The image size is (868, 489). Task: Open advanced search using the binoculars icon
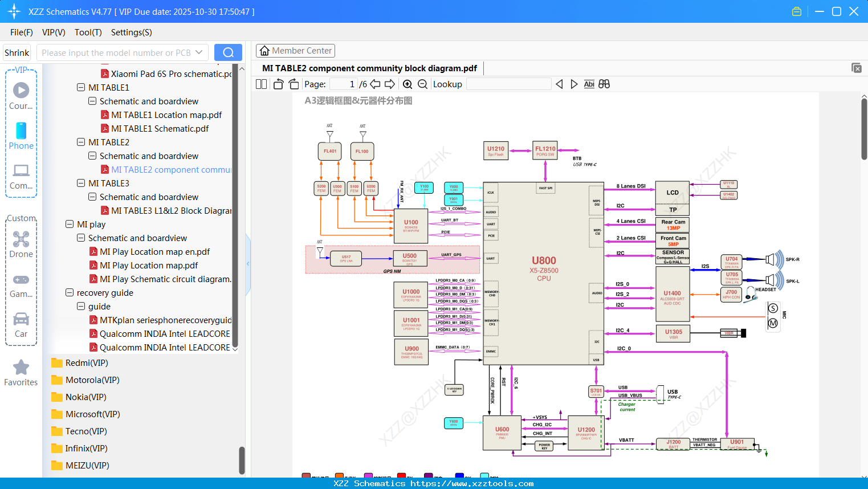[604, 84]
